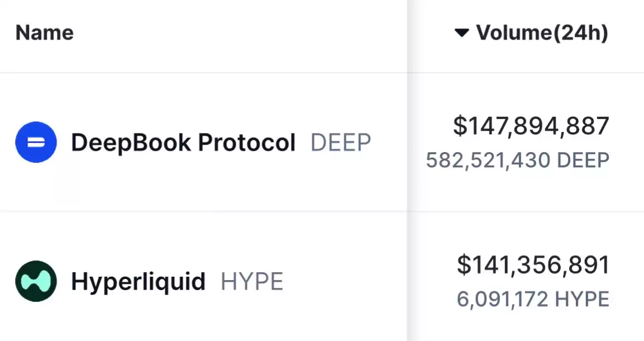Click the 6,091,172 HYPE token volume
Viewport: 644px width, 341px height.
(x=533, y=299)
